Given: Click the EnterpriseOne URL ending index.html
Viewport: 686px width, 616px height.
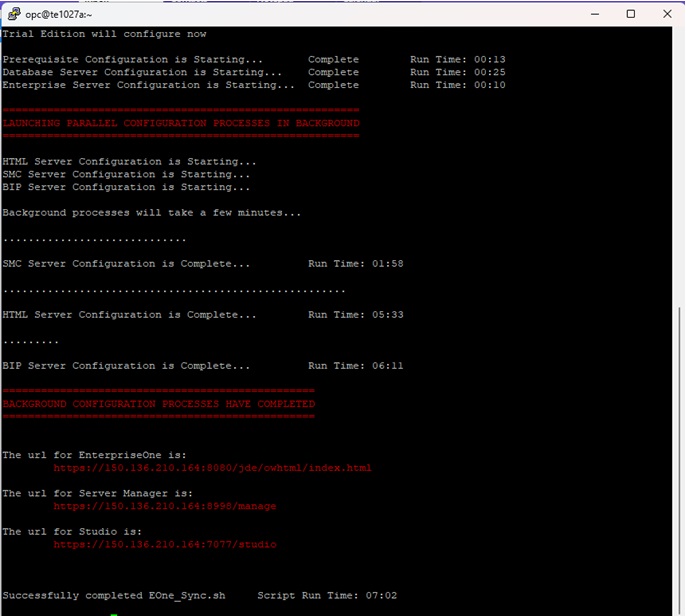Looking at the screenshot, I should (x=212, y=468).
